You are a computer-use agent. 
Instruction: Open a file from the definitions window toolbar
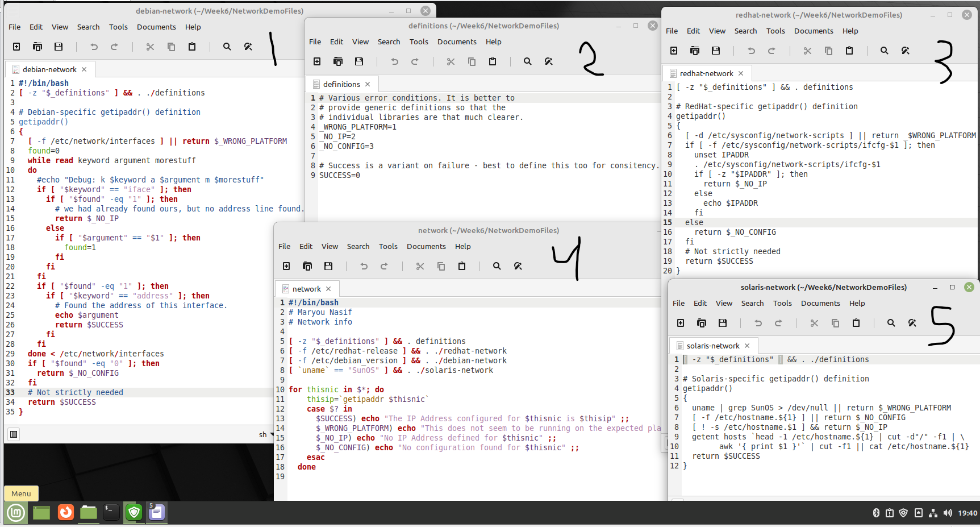pyautogui.click(x=338, y=61)
